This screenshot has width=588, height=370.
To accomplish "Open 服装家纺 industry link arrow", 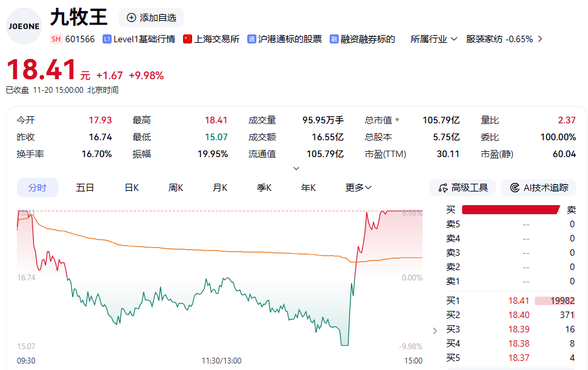I will click(540, 39).
